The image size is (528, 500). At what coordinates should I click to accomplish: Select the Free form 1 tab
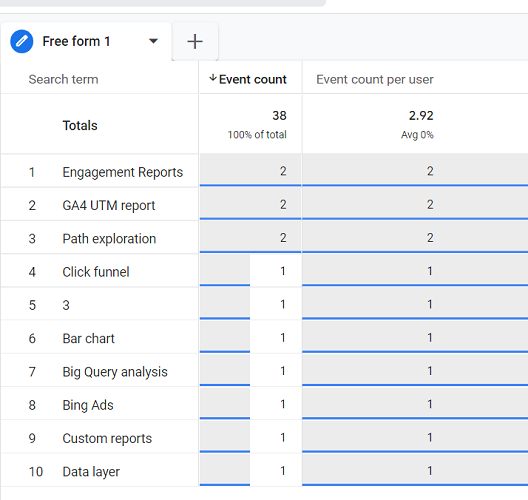click(86, 41)
